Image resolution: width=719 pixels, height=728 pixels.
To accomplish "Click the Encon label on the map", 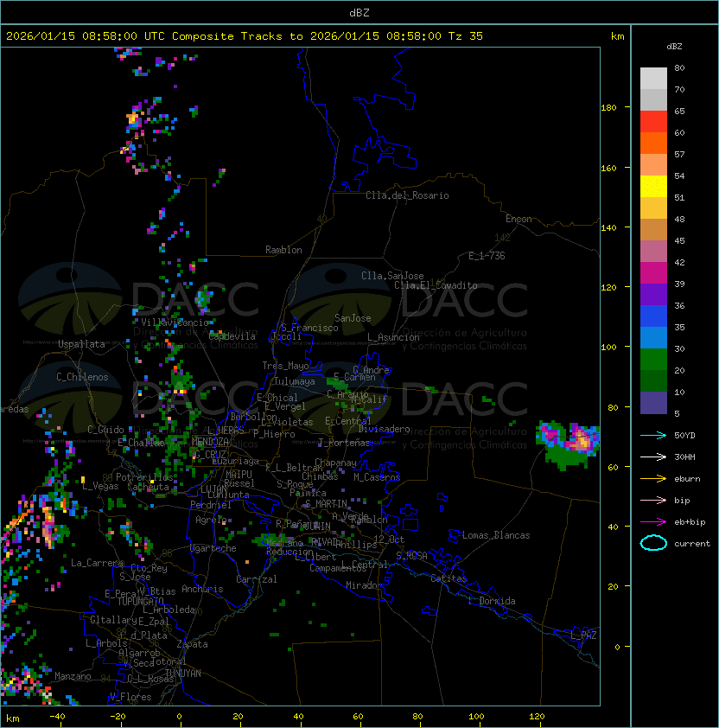I will click(x=519, y=219).
